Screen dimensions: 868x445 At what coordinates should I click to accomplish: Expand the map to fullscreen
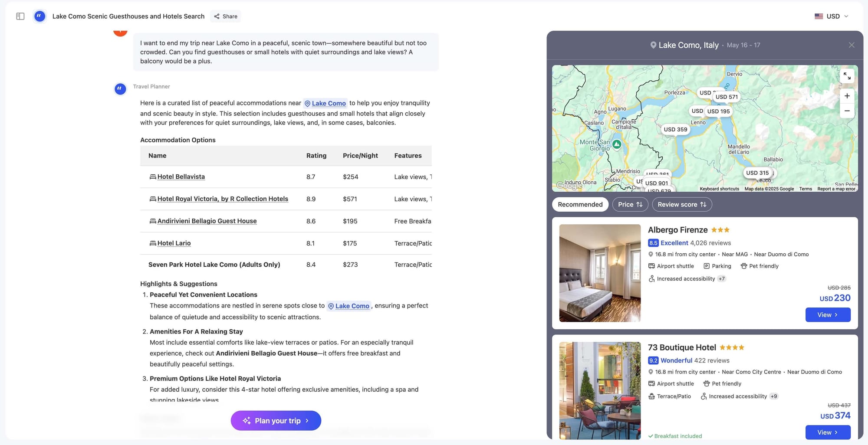coord(847,76)
